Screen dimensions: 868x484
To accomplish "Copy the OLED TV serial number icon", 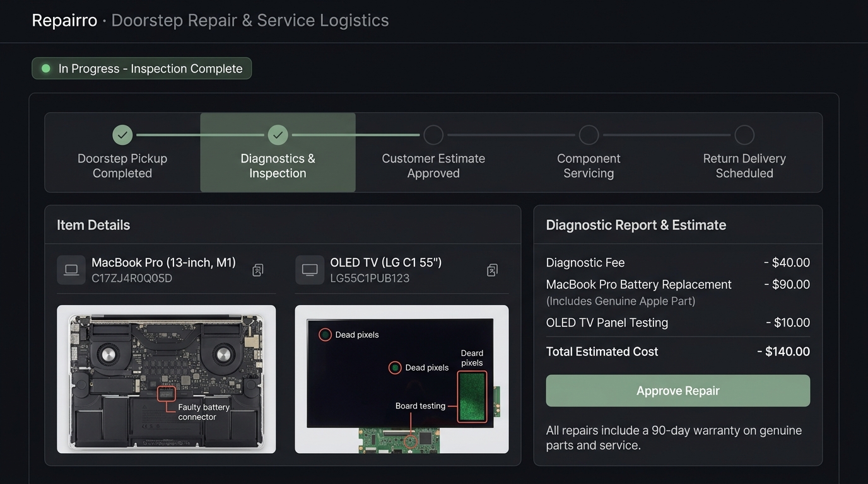I will (492, 270).
